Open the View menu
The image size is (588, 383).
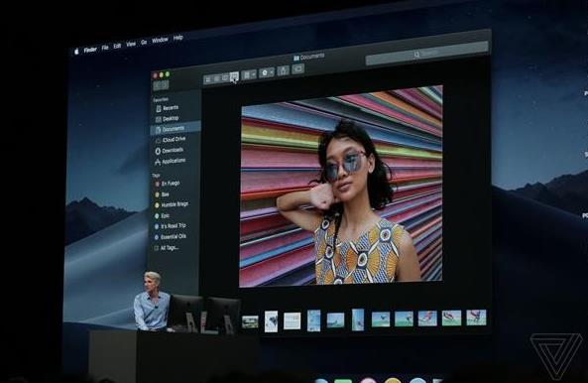pyautogui.click(x=131, y=45)
